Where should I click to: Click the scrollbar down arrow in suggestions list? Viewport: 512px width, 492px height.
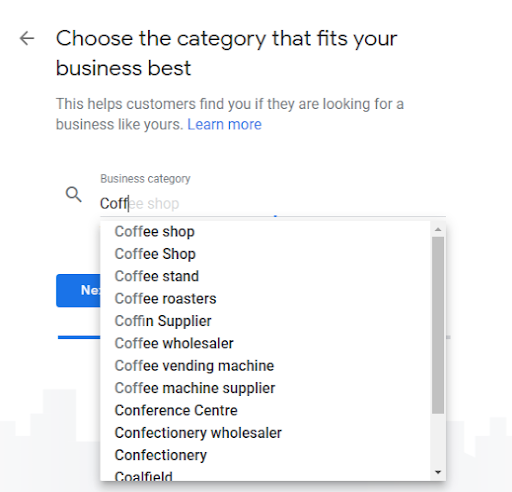point(438,472)
